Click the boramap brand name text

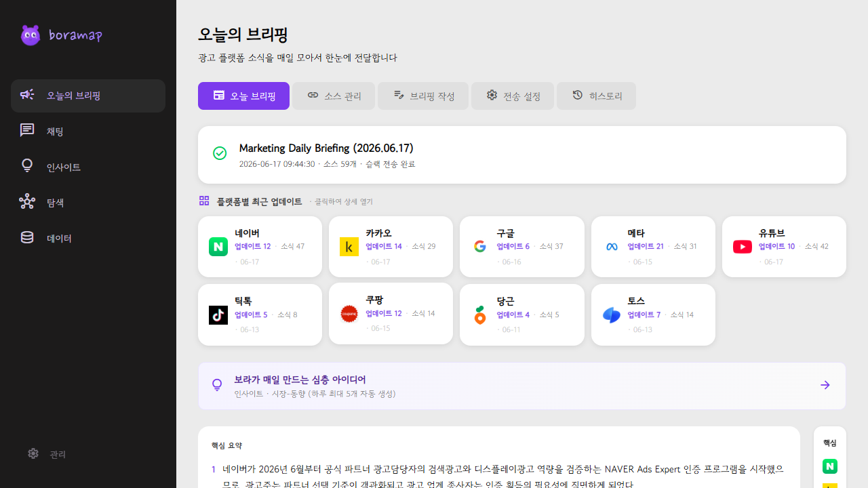(x=75, y=35)
